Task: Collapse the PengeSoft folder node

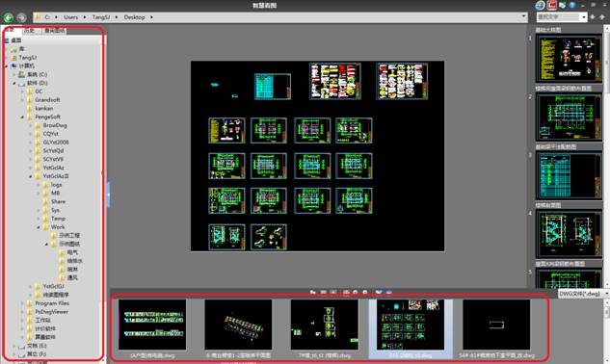Action: 22,117
